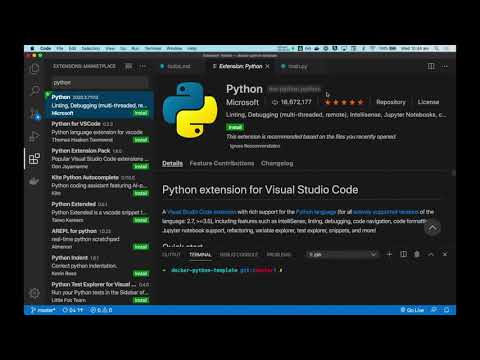
Task: Open the Manage gear in the activity bar
Action: pos(34,293)
